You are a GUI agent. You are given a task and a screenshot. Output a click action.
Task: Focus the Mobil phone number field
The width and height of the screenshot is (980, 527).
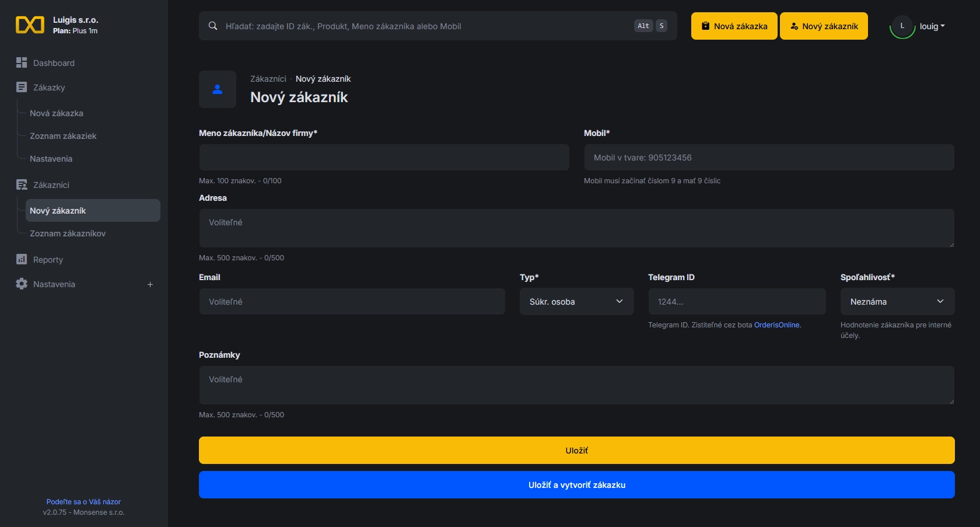pyautogui.click(x=769, y=158)
